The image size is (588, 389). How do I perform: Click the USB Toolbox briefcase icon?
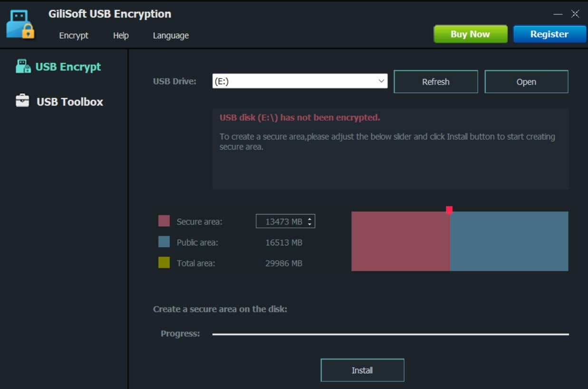[22, 101]
